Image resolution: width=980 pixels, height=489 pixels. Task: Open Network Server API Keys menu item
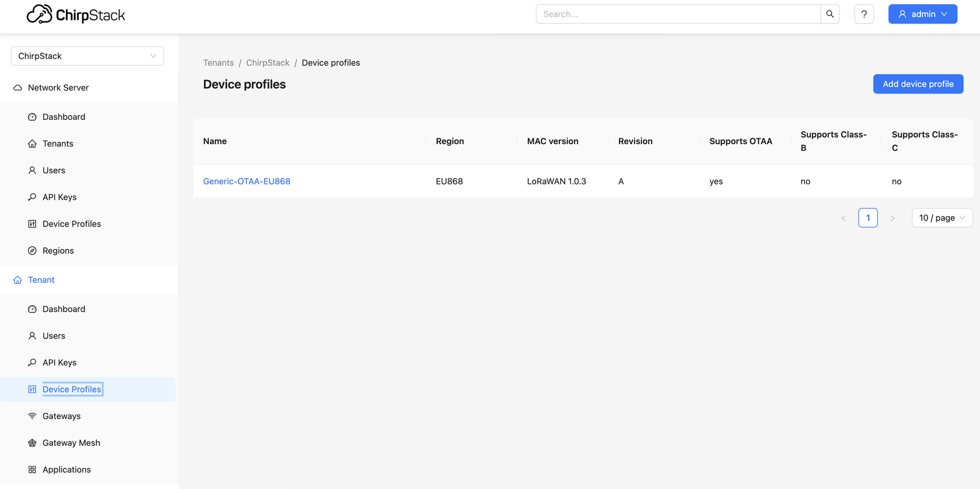click(89, 197)
